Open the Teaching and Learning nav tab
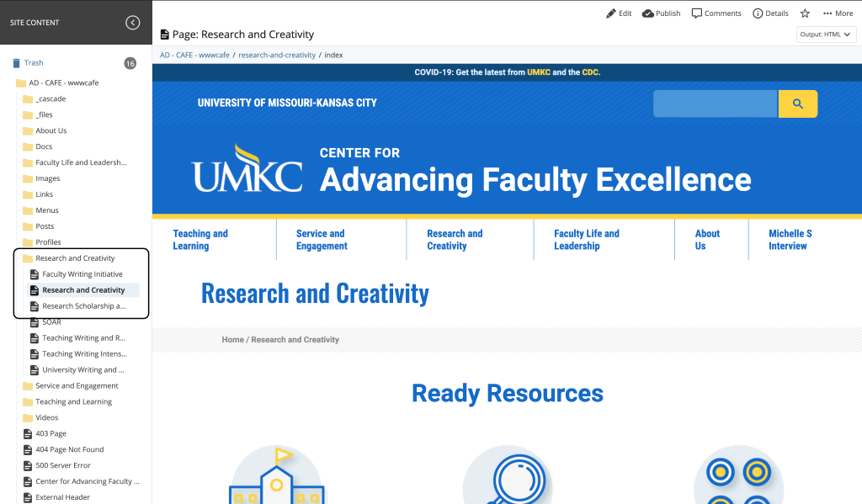Viewport: 862px width, 504px height. (200, 240)
